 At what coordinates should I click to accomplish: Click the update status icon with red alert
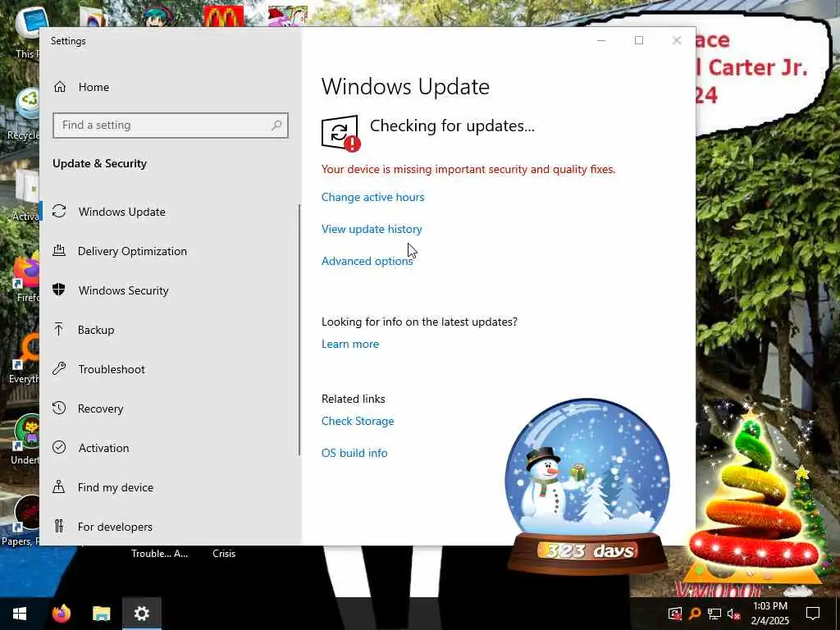point(340,134)
